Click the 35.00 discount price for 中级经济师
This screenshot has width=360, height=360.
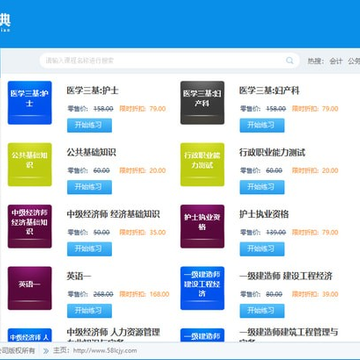point(157,232)
